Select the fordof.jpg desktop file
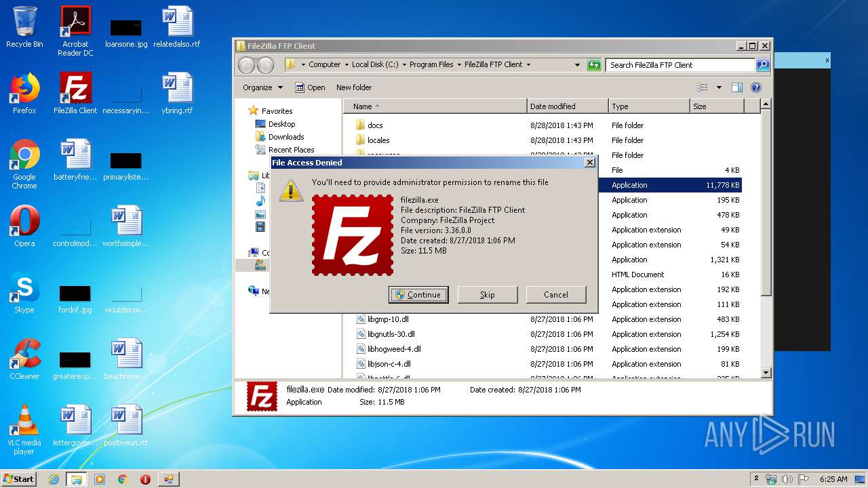The height and width of the screenshot is (488, 868). tap(75, 298)
